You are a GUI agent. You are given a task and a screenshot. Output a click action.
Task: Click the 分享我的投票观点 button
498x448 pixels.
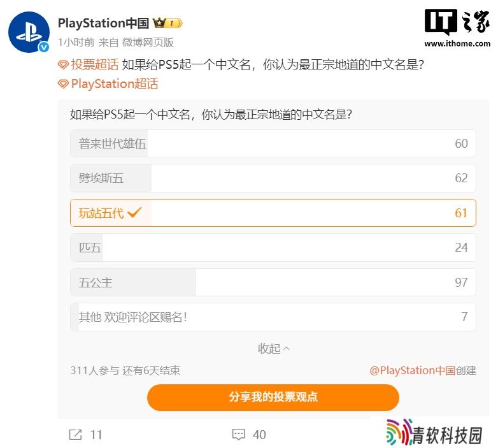273,397
